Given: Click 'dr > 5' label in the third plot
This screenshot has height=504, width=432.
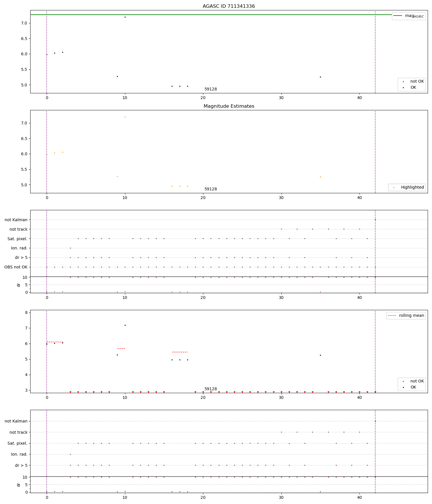Looking at the screenshot, I should [x=21, y=258].
